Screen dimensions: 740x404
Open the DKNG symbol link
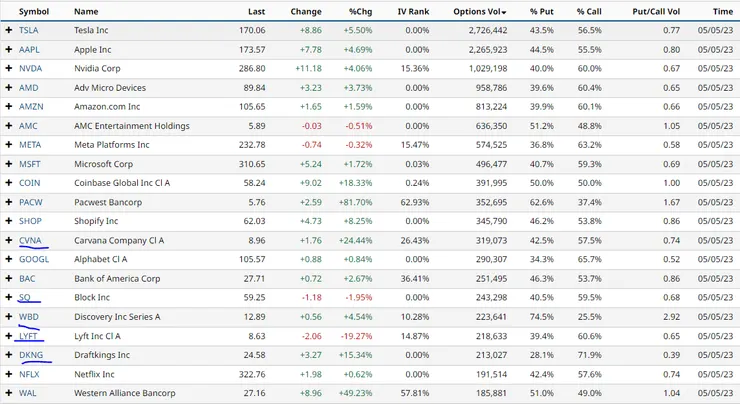(x=31, y=355)
